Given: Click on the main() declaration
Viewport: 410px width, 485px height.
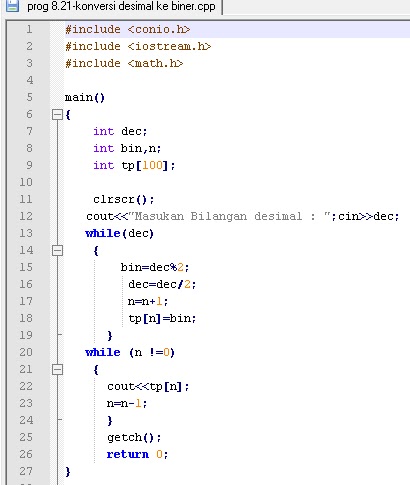Looking at the screenshot, I should click(85, 97).
